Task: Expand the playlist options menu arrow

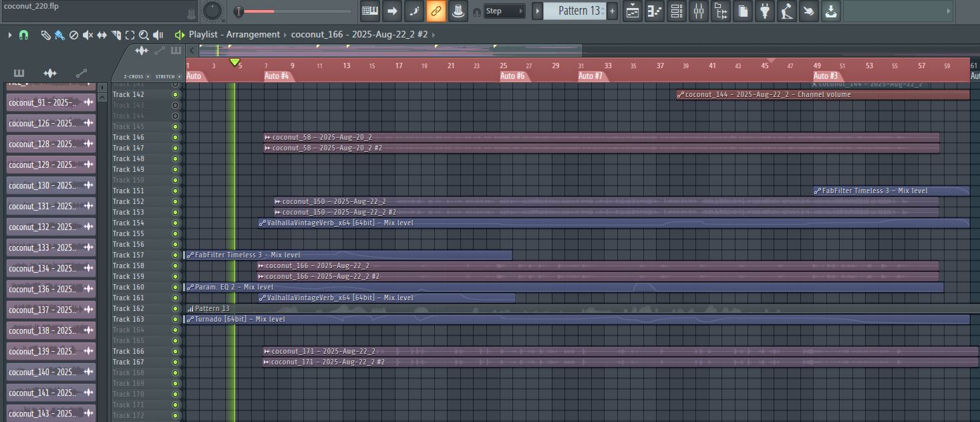Action: [x=10, y=35]
